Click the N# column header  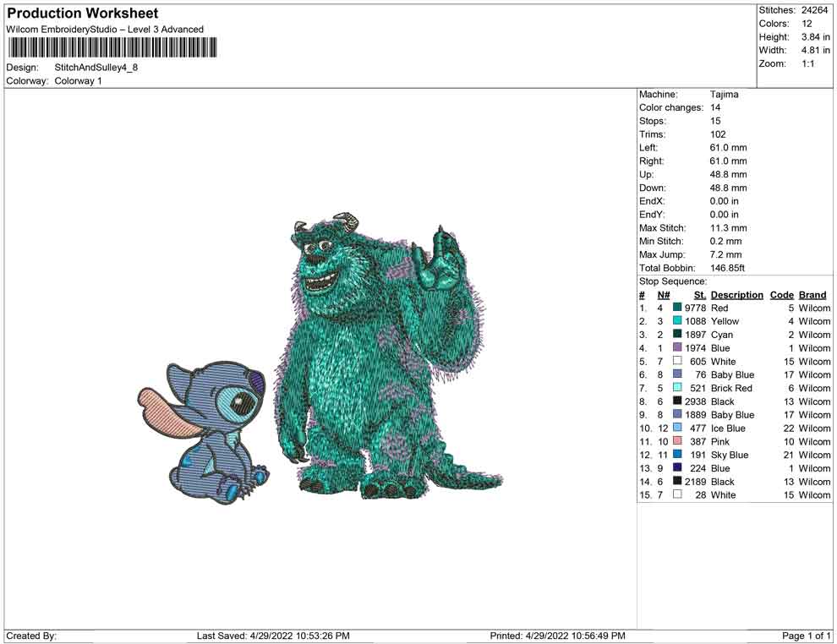664,295
